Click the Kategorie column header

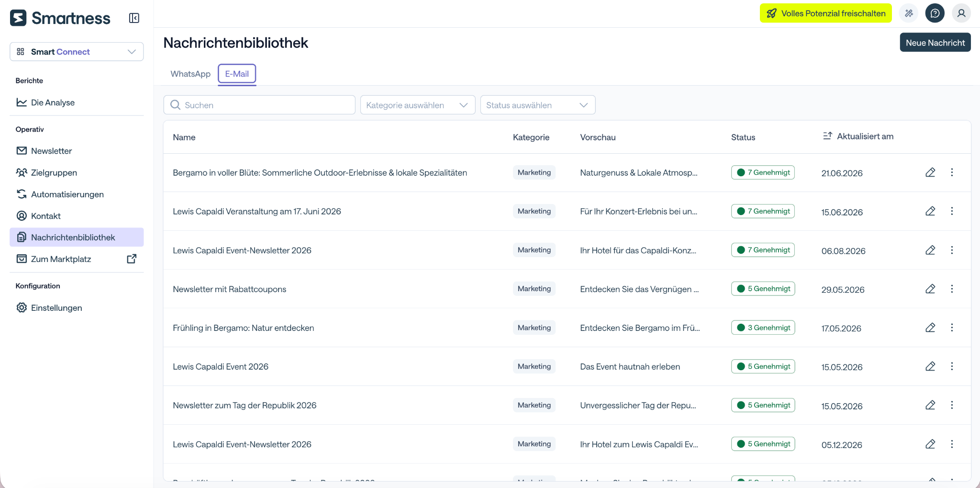point(531,137)
